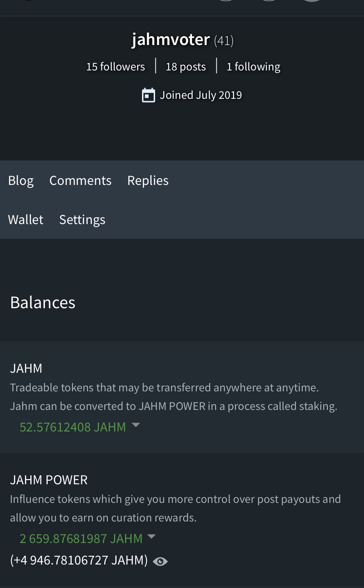
Task: Click the JAHM POWER heading
Action: coord(49,480)
